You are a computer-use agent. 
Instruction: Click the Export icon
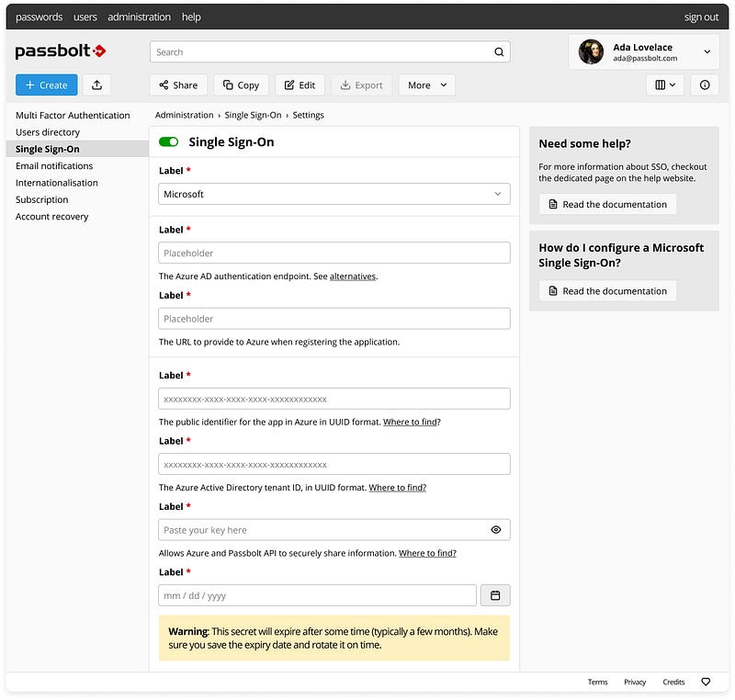pos(345,85)
